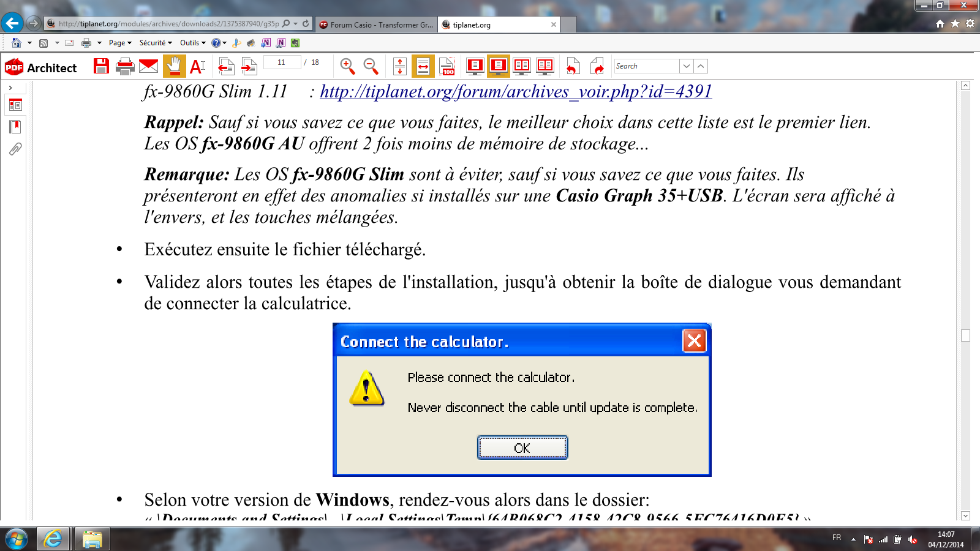Go forward with browser Forward arrow
This screenshot has height=551, width=980.
[34, 23]
